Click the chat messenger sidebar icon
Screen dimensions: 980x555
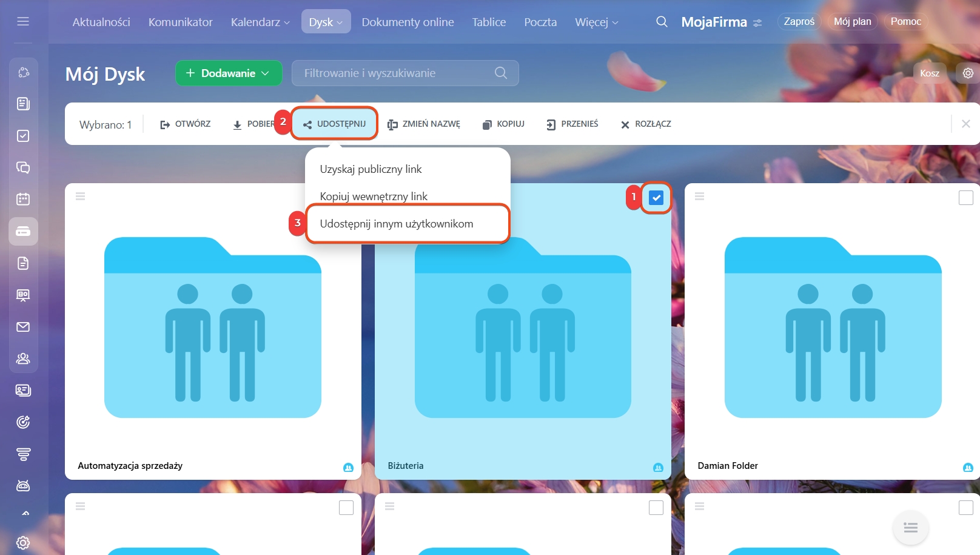(23, 167)
